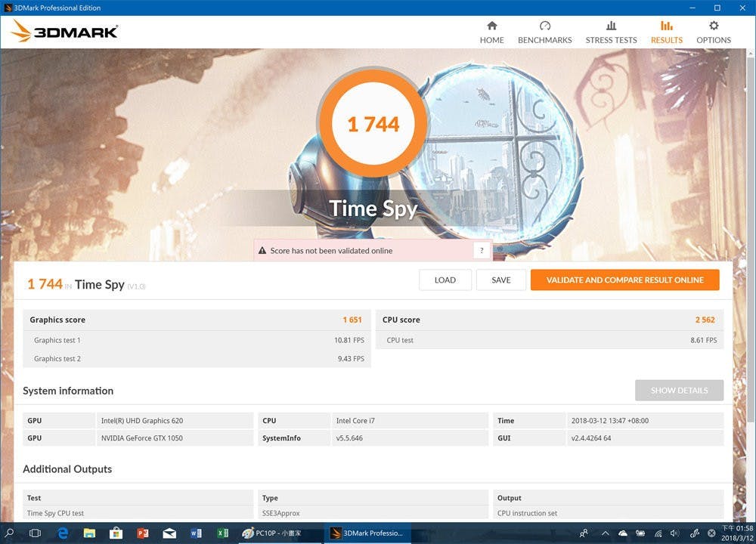Click the 1 744 score circle
756x544 pixels.
click(x=373, y=124)
